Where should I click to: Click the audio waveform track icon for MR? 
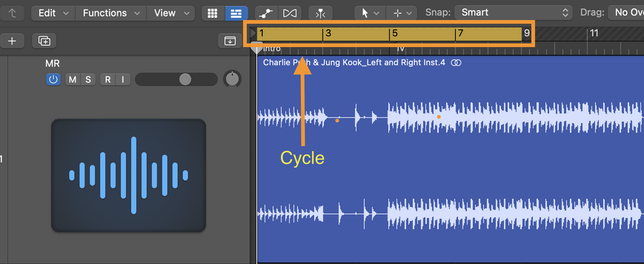tap(129, 175)
